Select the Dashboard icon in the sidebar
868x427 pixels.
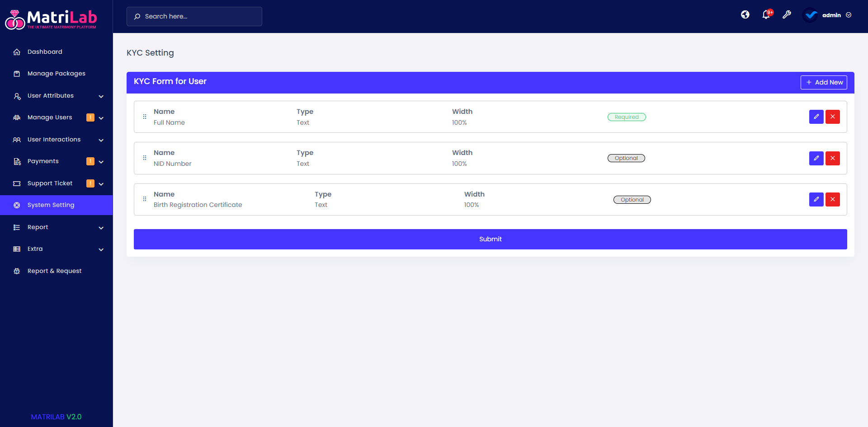(x=17, y=52)
